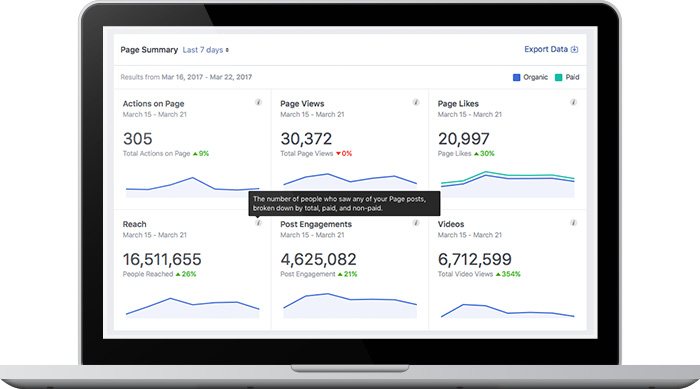The height and width of the screenshot is (389, 700).
Task: Click the 4,625,082 post engagement value
Action: coord(318,259)
